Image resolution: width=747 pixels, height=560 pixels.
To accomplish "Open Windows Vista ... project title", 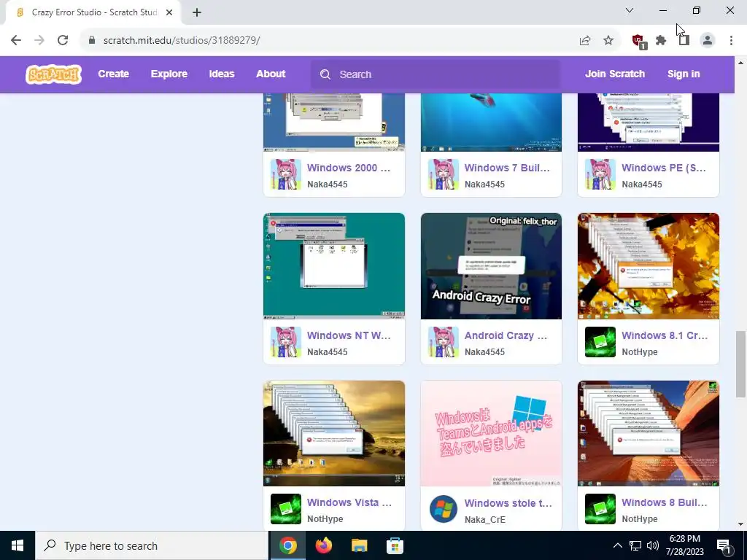I will (x=349, y=502).
